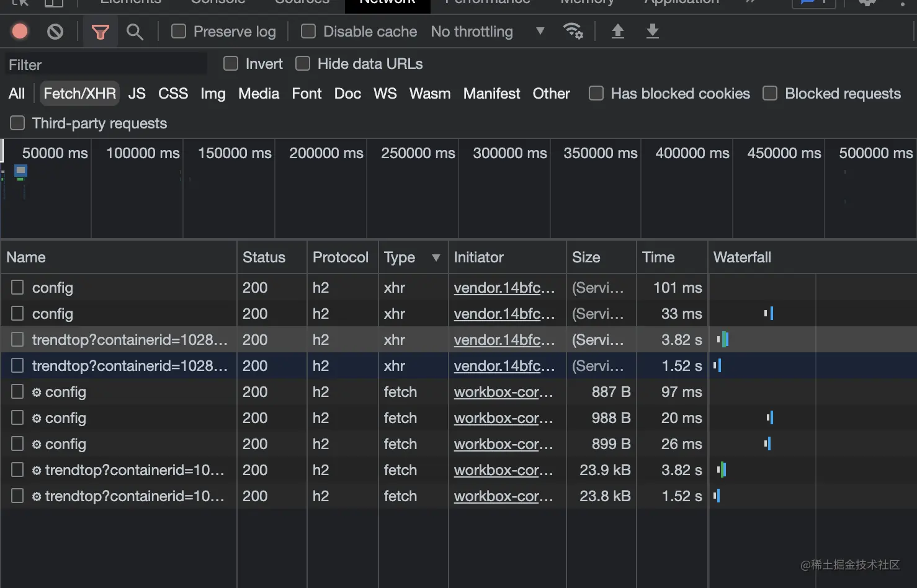Screen dimensions: 917x588
Task: Clear the network log
Action: pos(55,31)
